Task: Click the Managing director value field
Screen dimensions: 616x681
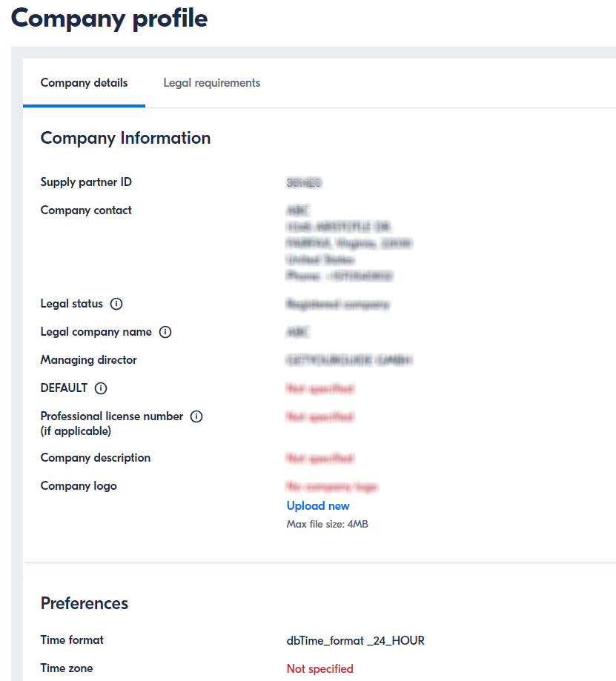Action: pos(349,359)
